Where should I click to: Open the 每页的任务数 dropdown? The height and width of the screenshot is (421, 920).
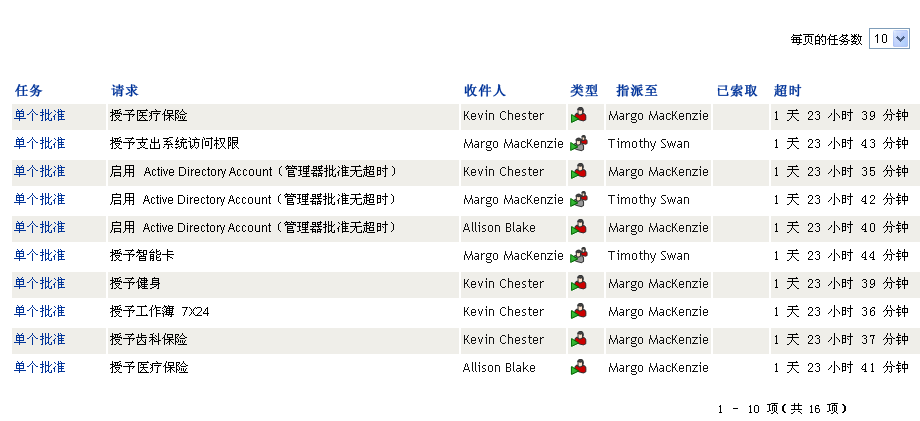click(x=889, y=39)
